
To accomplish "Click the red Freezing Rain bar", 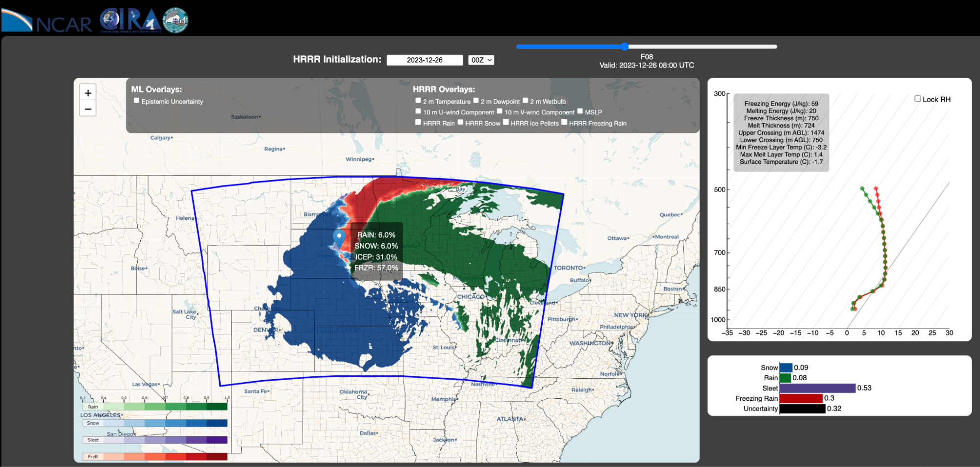I will (801, 398).
